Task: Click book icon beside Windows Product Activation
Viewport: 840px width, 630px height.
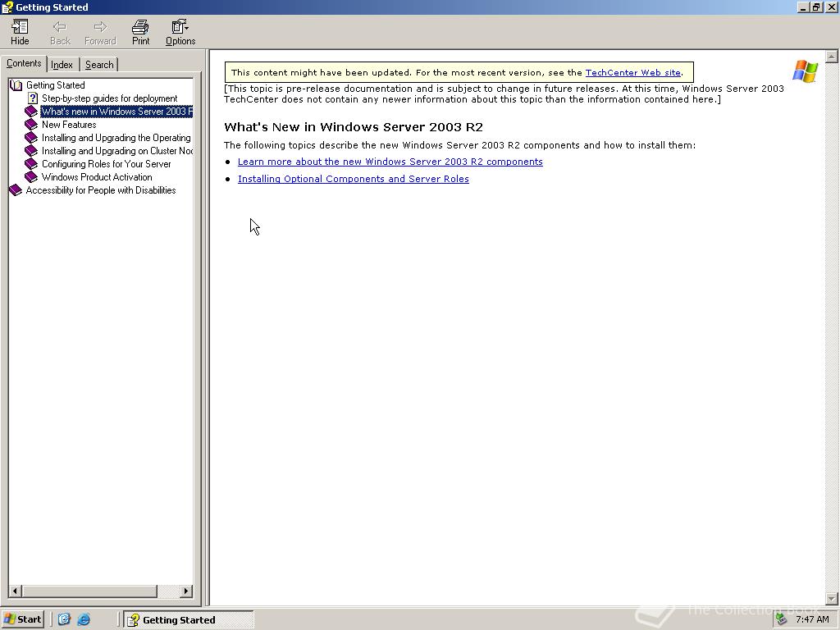Action: point(31,177)
